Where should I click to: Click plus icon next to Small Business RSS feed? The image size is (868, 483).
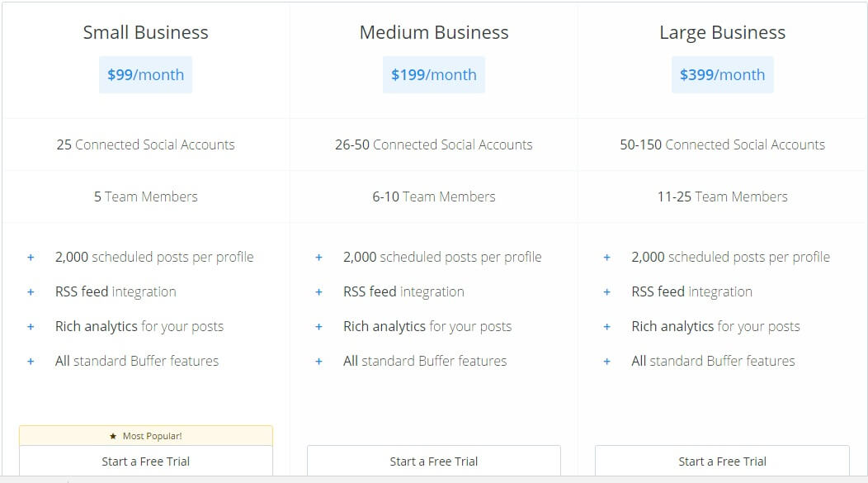(x=31, y=292)
